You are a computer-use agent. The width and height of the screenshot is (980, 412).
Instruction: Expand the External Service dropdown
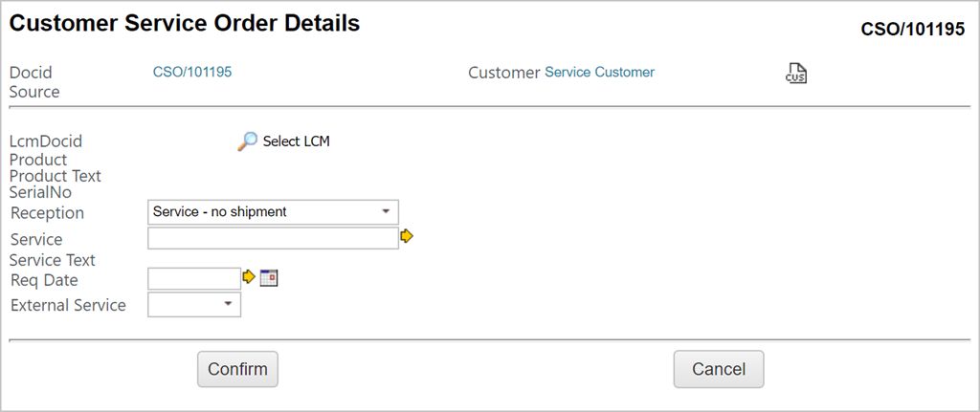[194, 305]
